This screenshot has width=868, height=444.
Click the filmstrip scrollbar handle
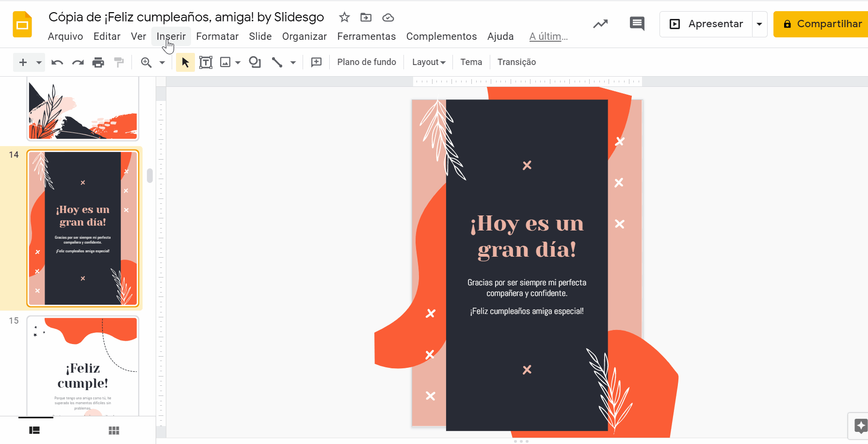coord(150,176)
